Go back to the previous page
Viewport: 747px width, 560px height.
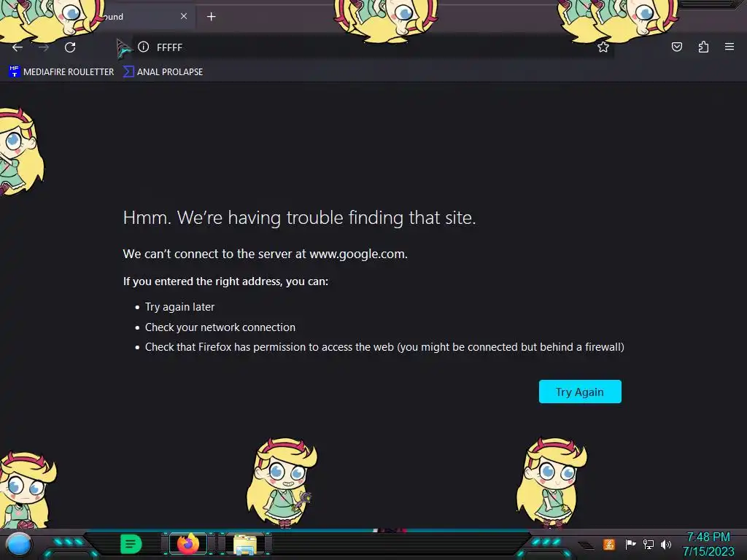point(18,47)
